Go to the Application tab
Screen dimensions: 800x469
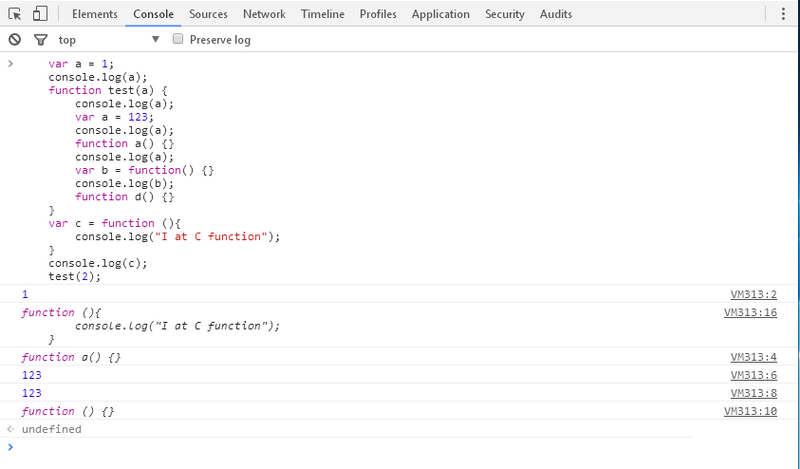click(x=440, y=14)
